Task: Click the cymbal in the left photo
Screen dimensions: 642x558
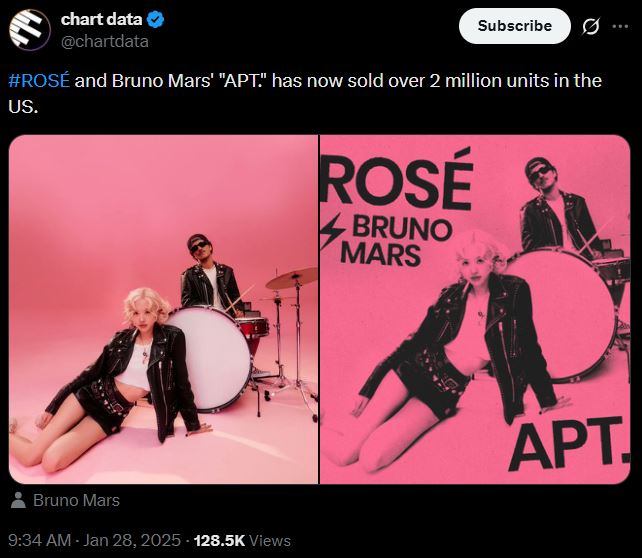Action: (x=290, y=278)
